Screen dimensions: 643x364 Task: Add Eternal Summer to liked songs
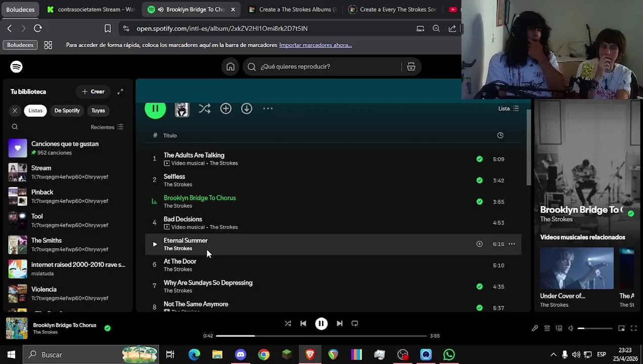point(479,244)
